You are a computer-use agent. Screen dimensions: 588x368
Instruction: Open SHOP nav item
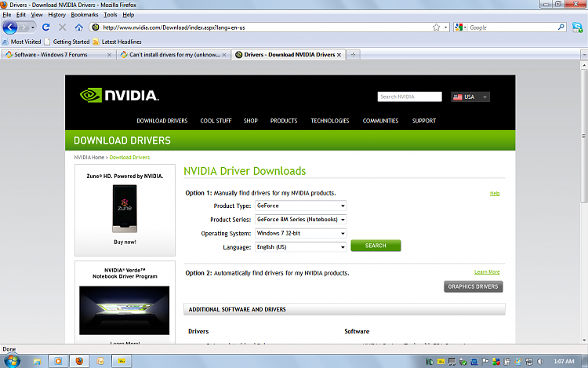point(251,121)
